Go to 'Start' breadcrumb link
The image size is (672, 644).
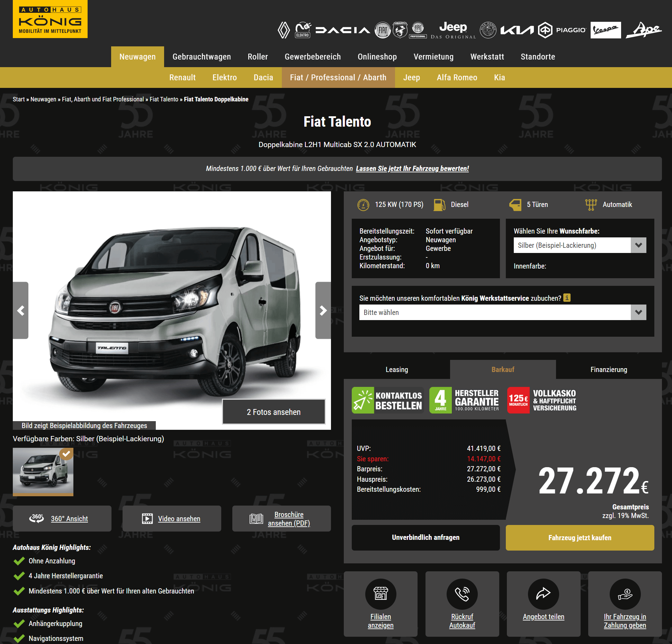(19, 99)
